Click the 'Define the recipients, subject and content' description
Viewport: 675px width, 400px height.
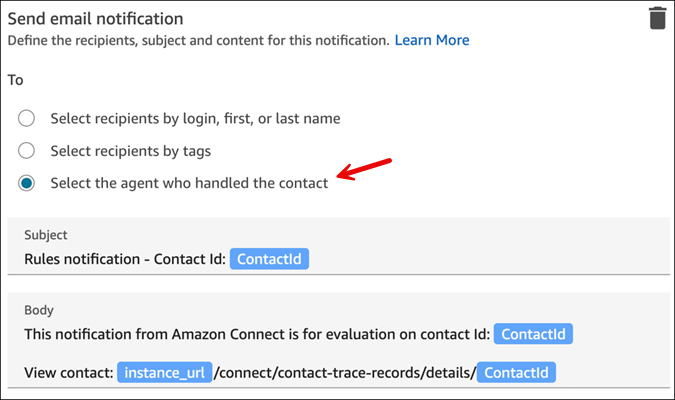tap(197, 40)
